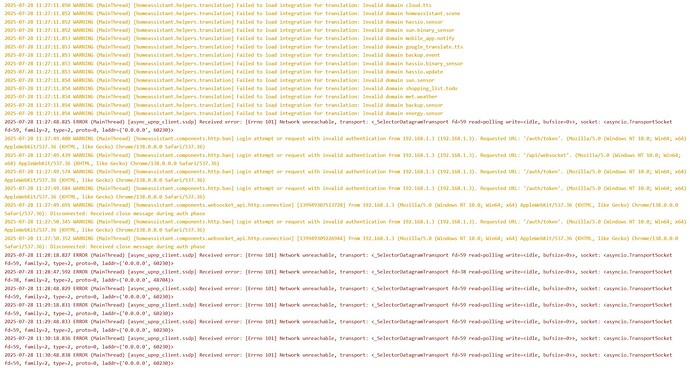Select the 11:28:18.827 ssdp error line

point(338,259)
